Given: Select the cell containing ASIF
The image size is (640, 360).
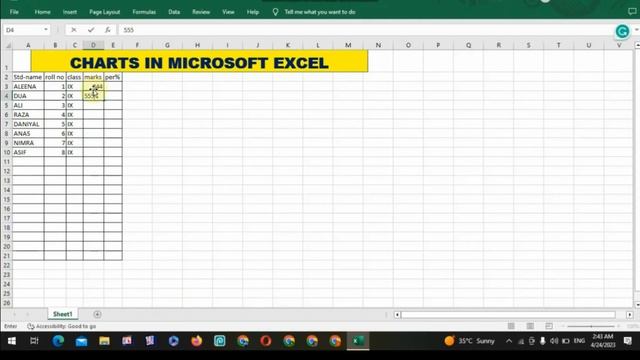Looking at the screenshot, I should 28,152.
